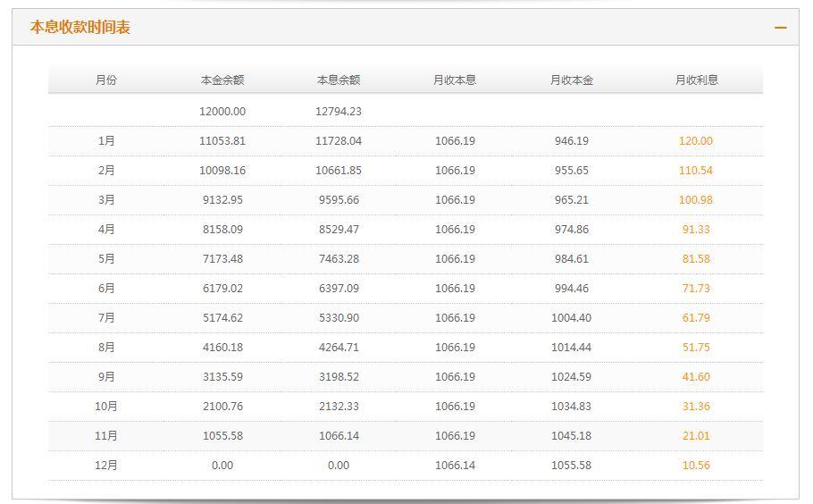The width and height of the screenshot is (813, 504).
Task: Select 12月 monthly payment 1066.14
Action: click(x=455, y=466)
